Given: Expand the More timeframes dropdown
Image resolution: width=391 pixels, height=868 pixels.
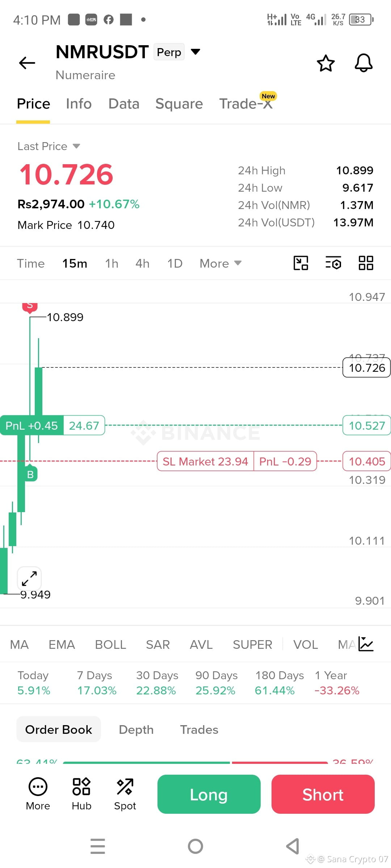Looking at the screenshot, I should 220,263.
